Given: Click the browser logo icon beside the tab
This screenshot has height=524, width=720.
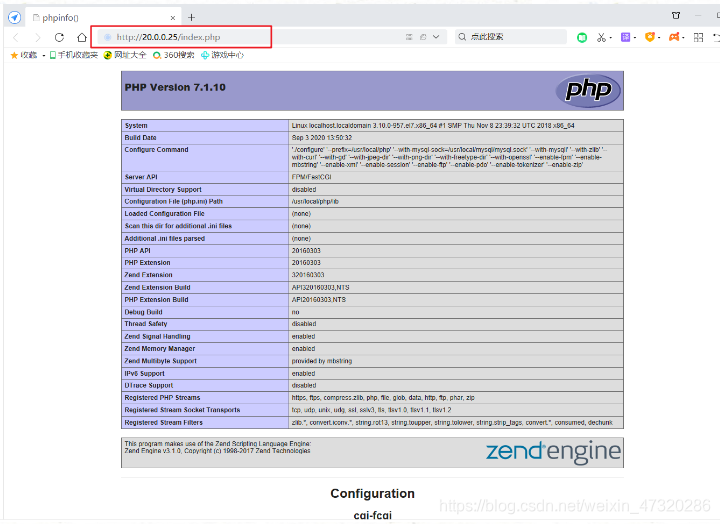Looking at the screenshot, I should coord(15,17).
